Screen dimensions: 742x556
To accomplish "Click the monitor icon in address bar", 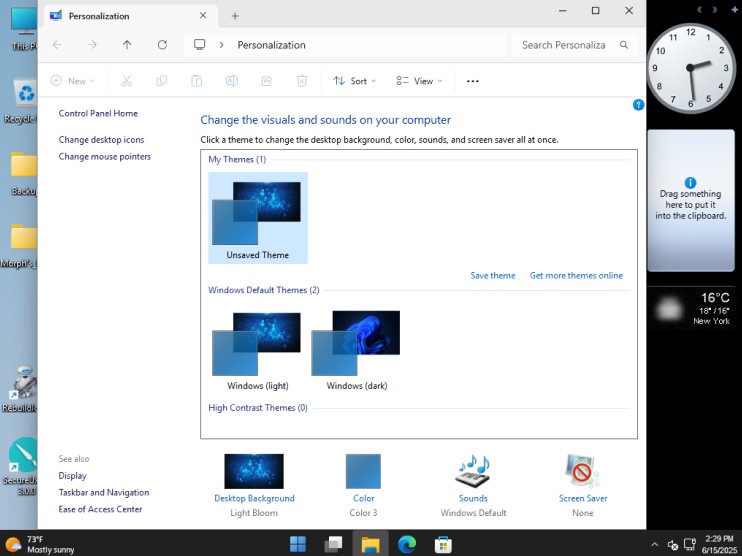I will click(x=200, y=45).
